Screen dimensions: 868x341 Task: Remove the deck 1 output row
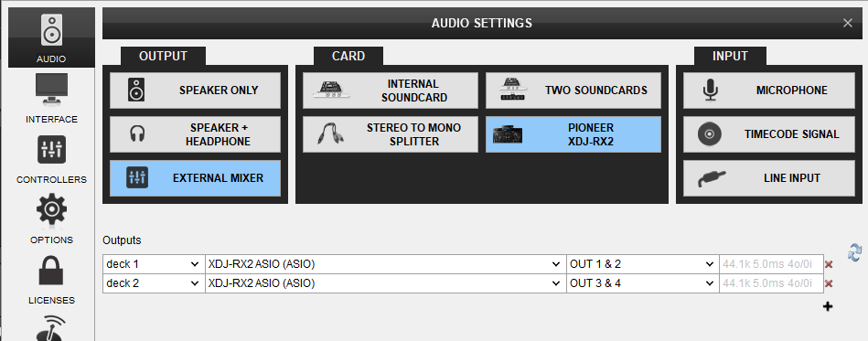pyautogui.click(x=829, y=264)
